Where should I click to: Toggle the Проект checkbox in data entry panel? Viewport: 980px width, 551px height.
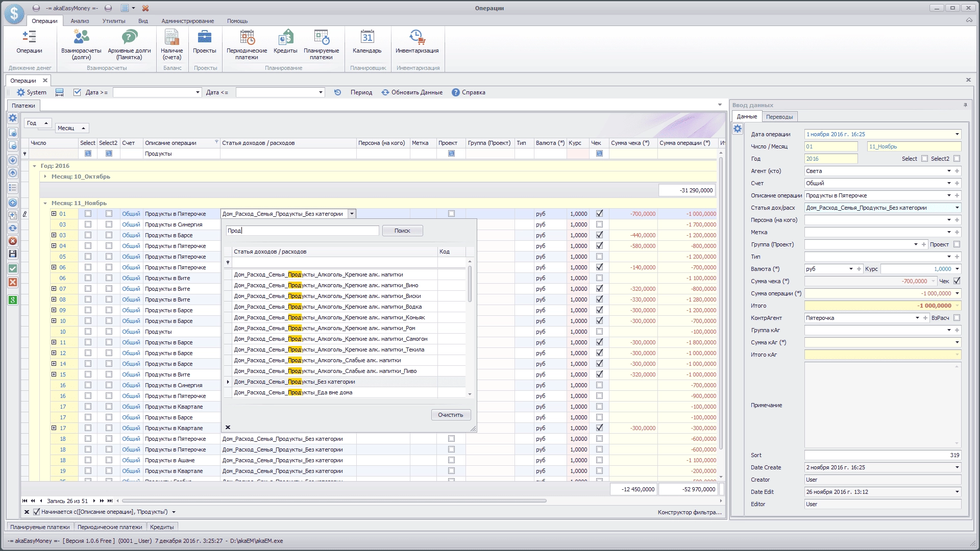(957, 244)
